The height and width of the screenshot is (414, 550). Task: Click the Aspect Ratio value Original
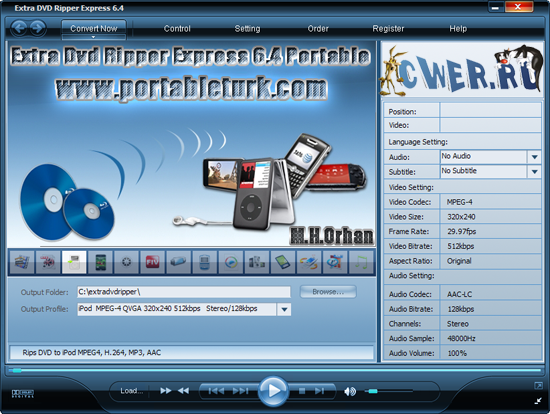pos(459,261)
